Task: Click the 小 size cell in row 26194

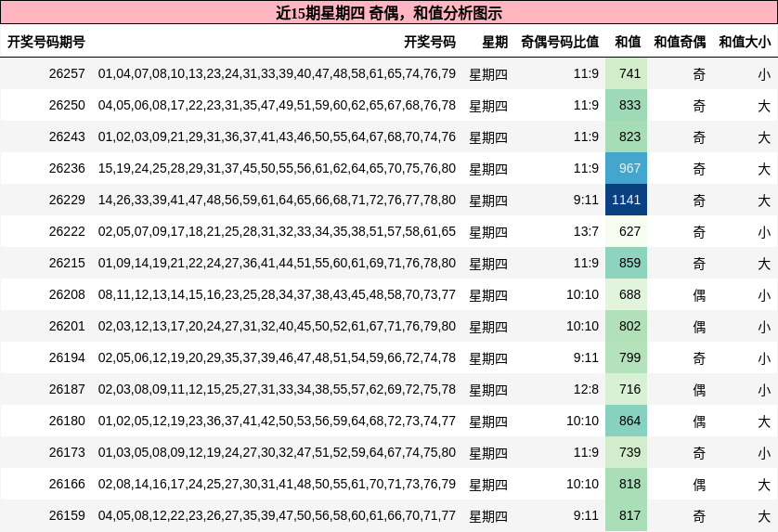Action: [764, 358]
